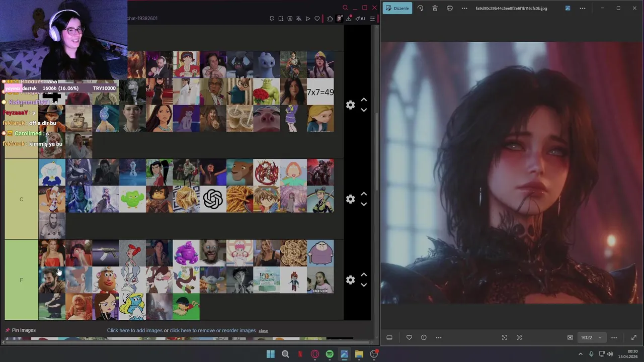The image size is (644, 362).
Task: Show the file info panel in Photos
Action: (x=424, y=337)
